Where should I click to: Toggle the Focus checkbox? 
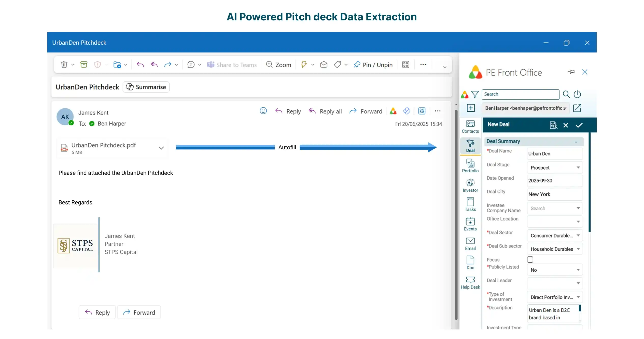pyautogui.click(x=530, y=259)
